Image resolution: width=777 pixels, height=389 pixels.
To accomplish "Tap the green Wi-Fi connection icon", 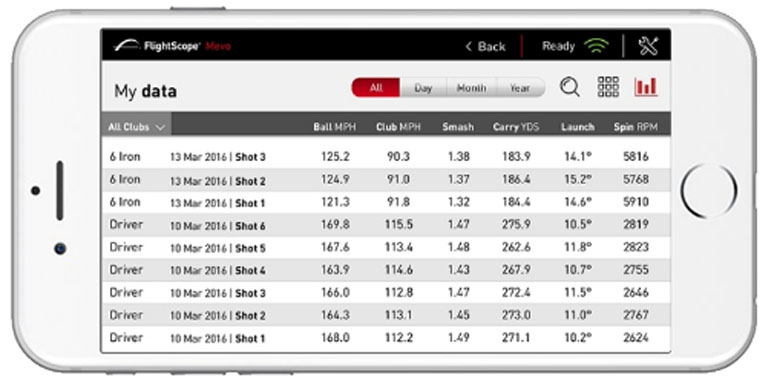I will pyautogui.click(x=596, y=47).
